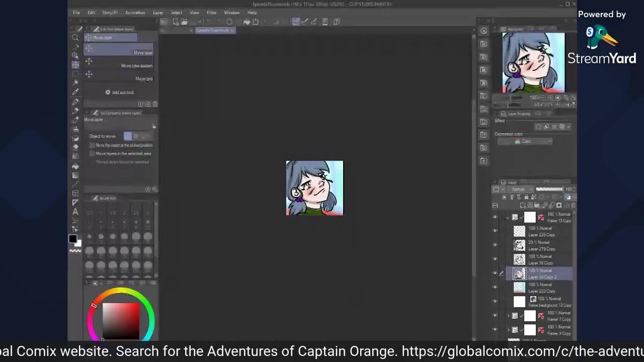Open the help question mark icon in command bar
Viewport: 644px width, 362px height.
[x=337, y=22]
